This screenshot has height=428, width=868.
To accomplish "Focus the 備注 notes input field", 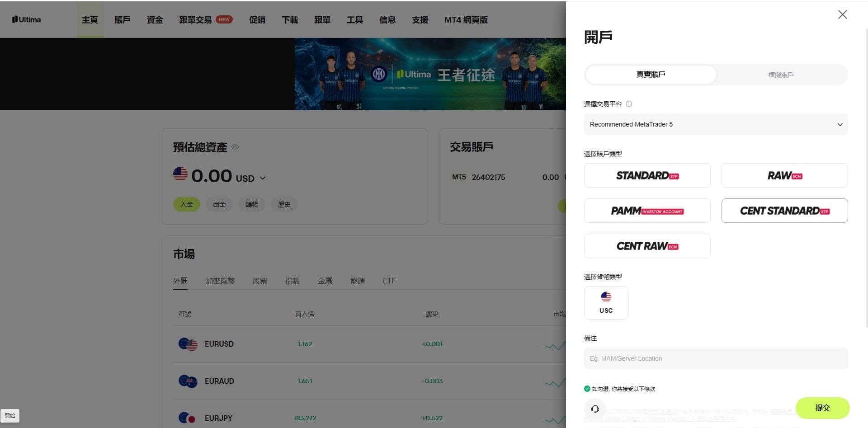I will coord(716,358).
